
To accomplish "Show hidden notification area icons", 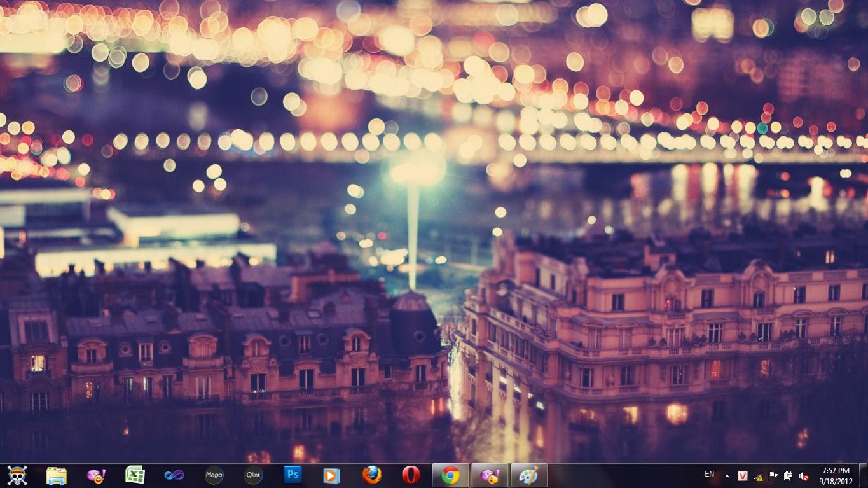I will 727,476.
